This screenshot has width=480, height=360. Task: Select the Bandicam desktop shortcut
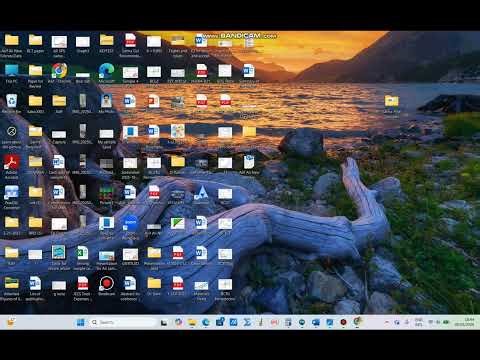tap(107, 286)
